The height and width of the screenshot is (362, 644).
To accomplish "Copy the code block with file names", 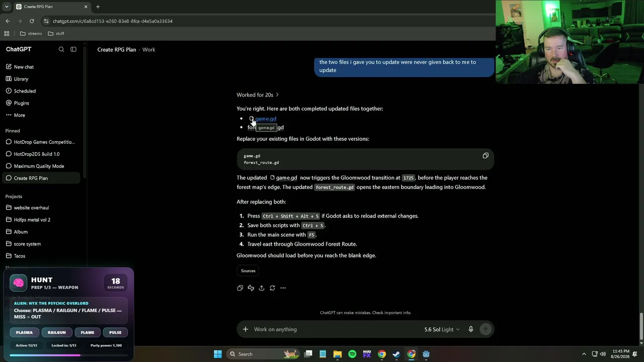I will pos(486,156).
